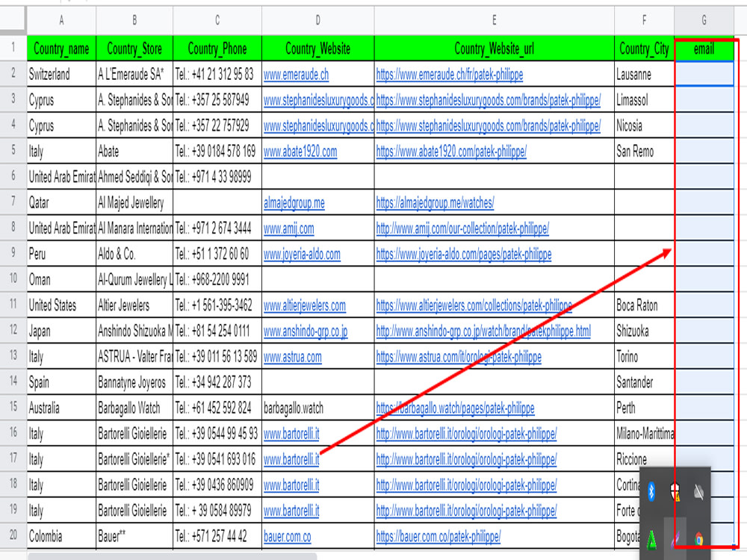Open the emeraude.ch/fr/patek-philippe URL

pos(449,74)
